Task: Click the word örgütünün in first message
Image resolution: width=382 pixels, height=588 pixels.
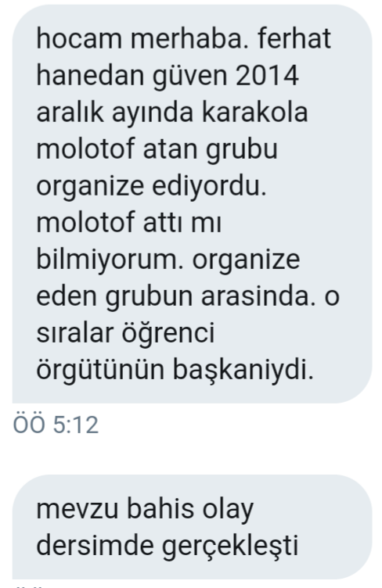Action: coord(100,371)
